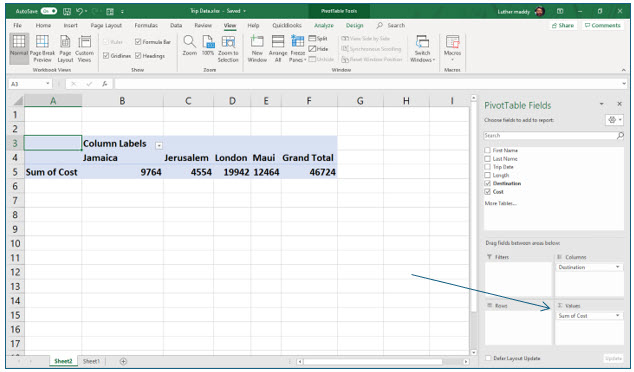Select cell with Grand Total value 46724
Viewport: 634px width, 372px height.
click(x=309, y=172)
